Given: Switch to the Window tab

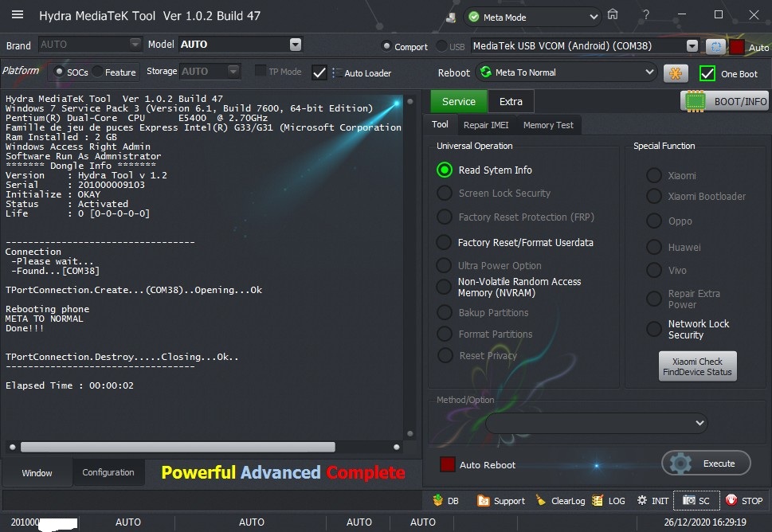Looking at the screenshot, I should (x=37, y=473).
